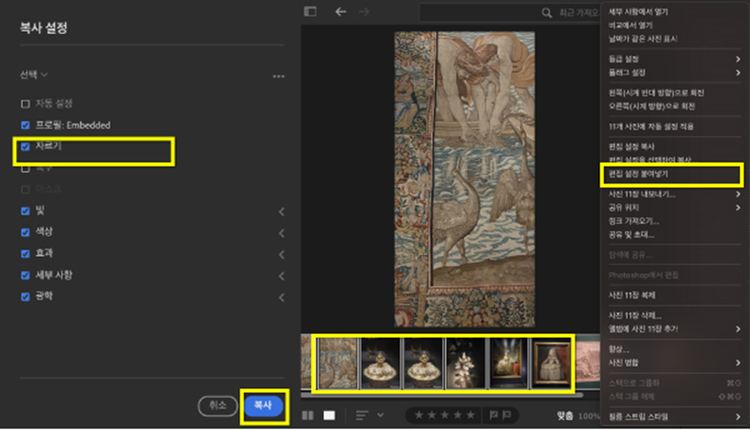Open 사진 병합 submenu
The height and width of the screenshot is (430, 750).
tap(674, 363)
